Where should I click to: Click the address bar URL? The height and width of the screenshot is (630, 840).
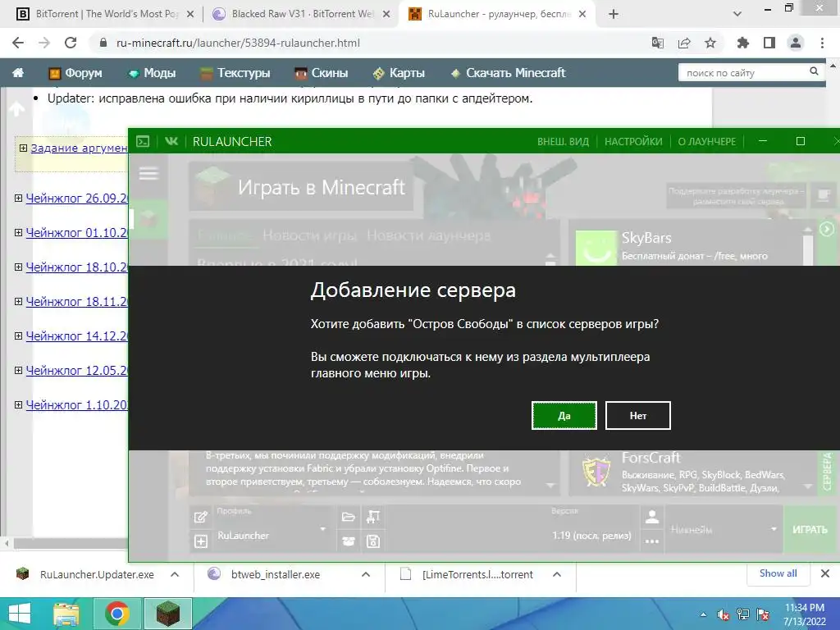(x=238, y=43)
